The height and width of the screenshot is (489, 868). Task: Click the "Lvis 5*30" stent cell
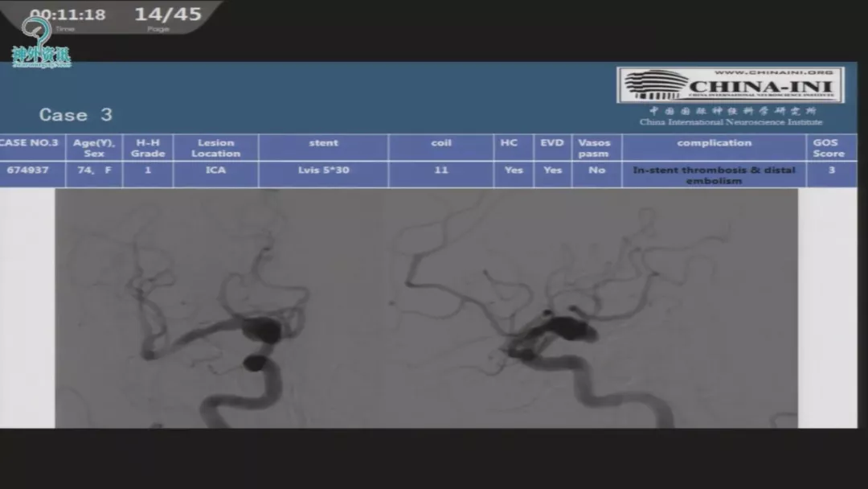(323, 175)
